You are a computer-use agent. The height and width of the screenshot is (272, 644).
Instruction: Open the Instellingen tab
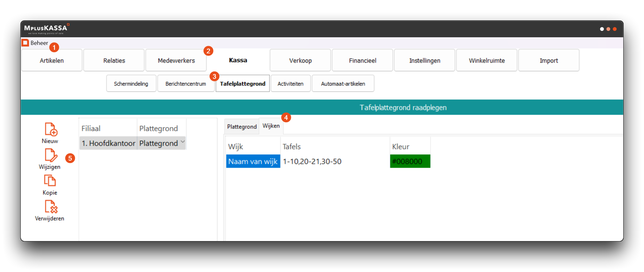(424, 61)
